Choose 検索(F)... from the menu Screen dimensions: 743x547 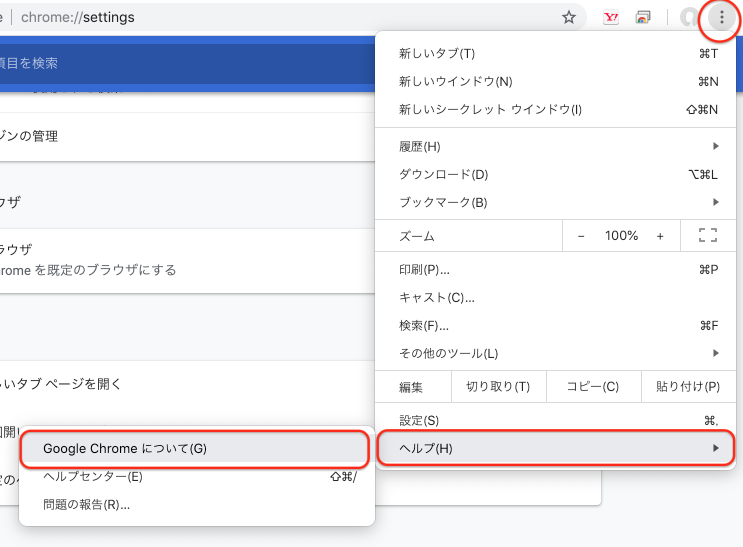[x=555, y=326]
